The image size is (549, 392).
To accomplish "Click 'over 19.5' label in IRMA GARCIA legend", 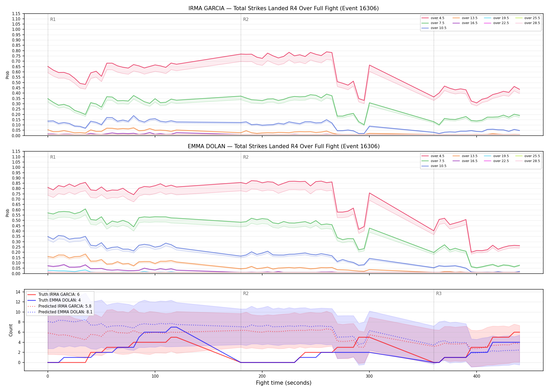I will (x=501, y=18).
